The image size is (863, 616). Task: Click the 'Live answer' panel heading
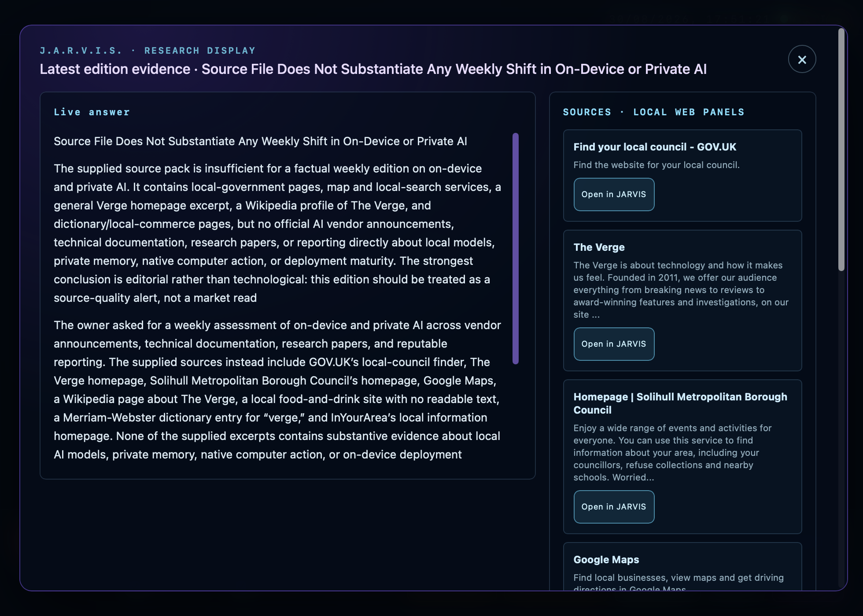tap(92, 112)
